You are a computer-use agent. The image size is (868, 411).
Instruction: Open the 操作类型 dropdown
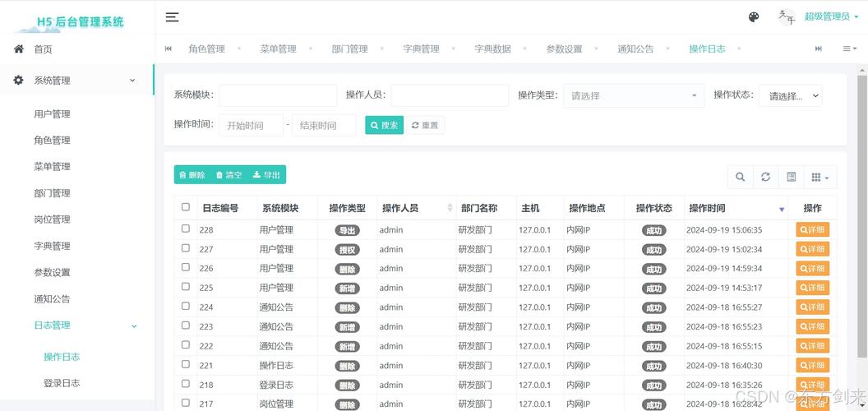[634, 96]
